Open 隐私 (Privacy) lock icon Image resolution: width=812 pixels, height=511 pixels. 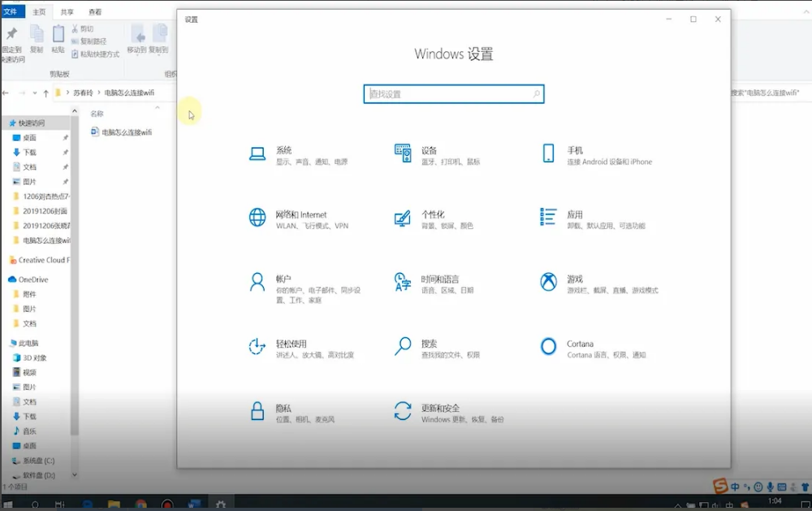click(257, 411)
